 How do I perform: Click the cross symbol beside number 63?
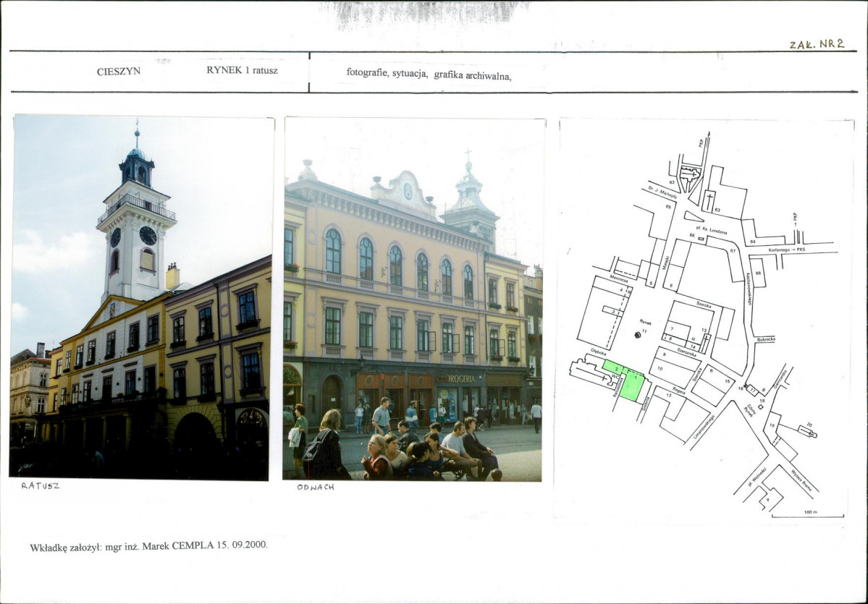click(x=710, y=197)
